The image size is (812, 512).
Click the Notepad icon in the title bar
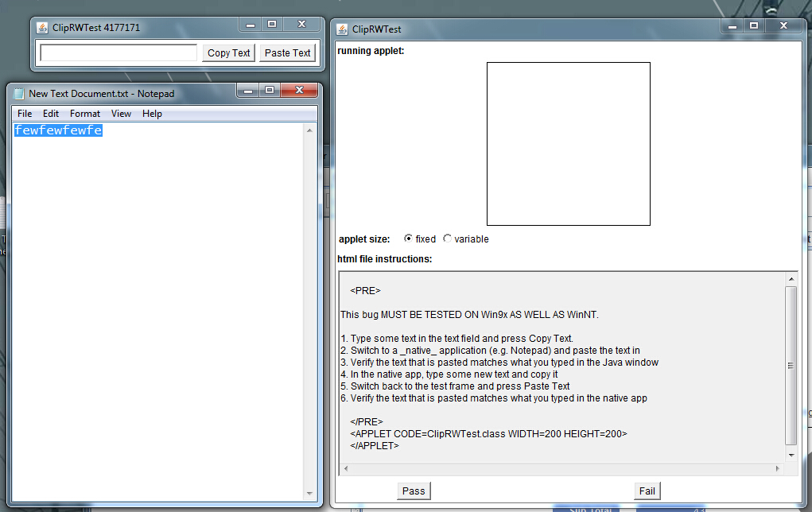[19, 93]
